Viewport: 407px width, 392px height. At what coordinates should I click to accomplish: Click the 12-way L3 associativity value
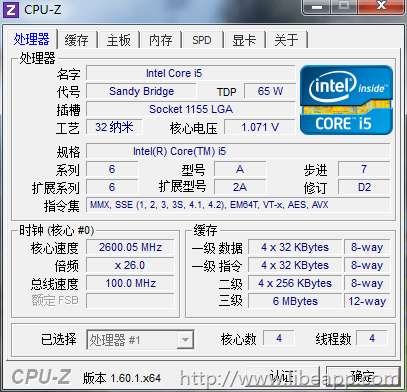367,301
